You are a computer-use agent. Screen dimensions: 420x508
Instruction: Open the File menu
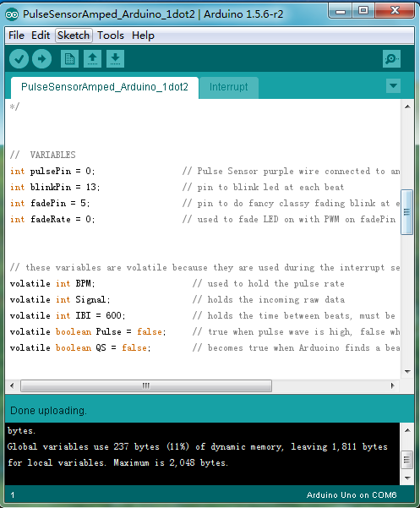pos(16,35)
